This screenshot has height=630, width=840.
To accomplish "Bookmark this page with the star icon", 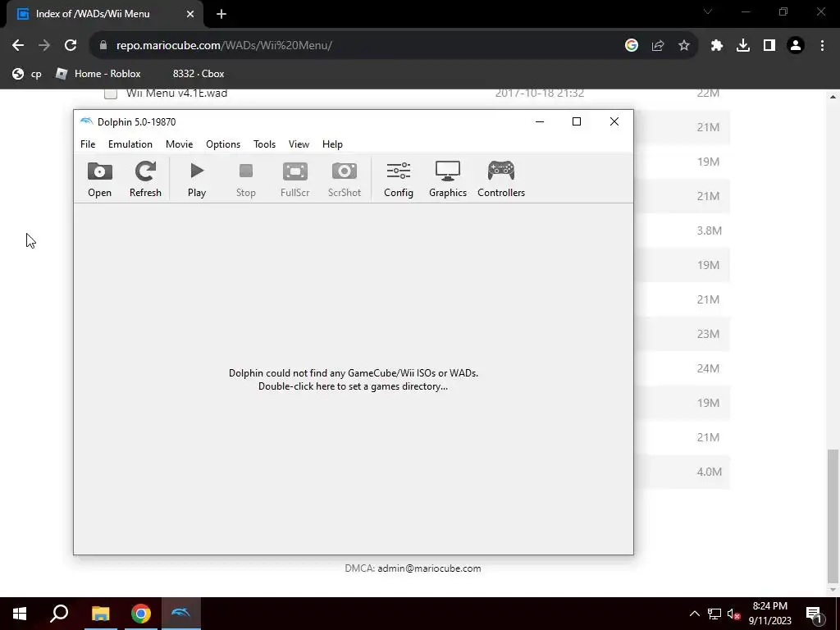I will [x=684, y=46].
